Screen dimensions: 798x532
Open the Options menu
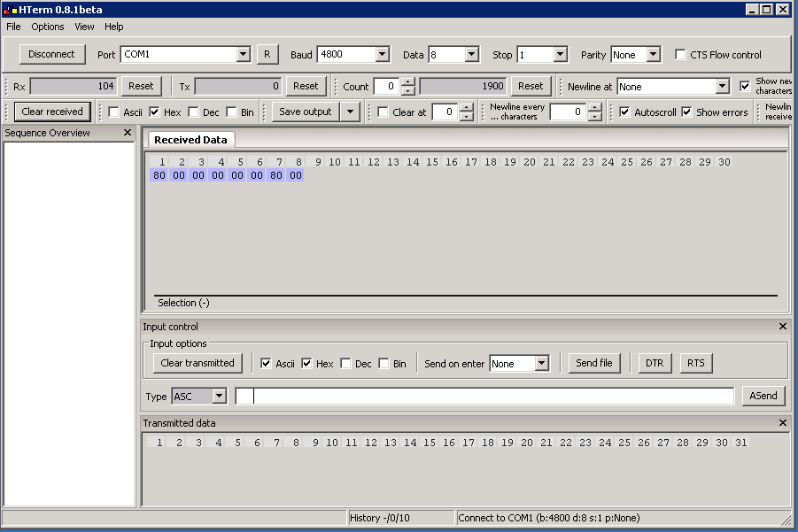coord(48,27)
